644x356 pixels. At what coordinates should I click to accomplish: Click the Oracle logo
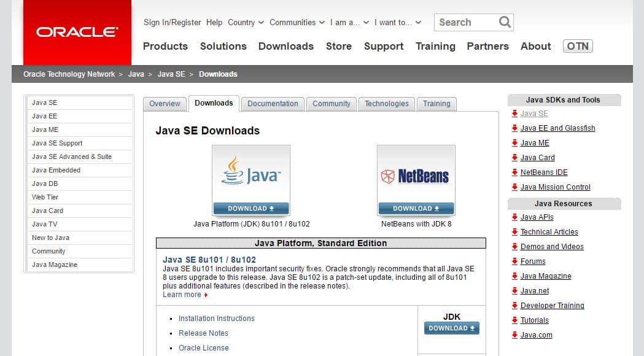[76, 32]
